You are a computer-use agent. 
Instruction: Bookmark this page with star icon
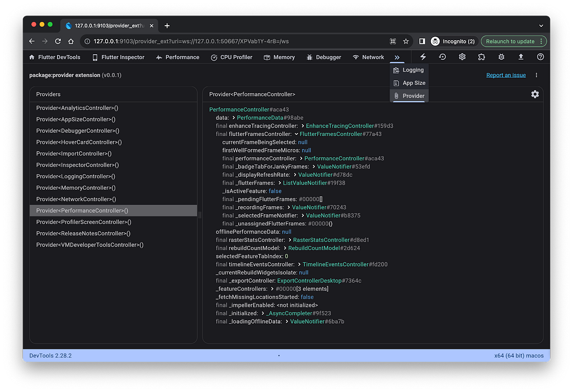[x=406, y=41]
